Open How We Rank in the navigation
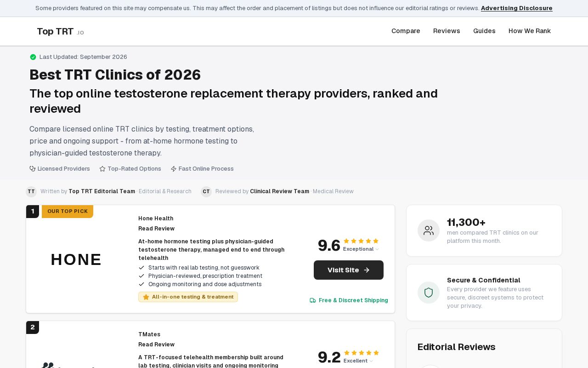588x368 pixels. pyautogui.click(x=530, y=31)
